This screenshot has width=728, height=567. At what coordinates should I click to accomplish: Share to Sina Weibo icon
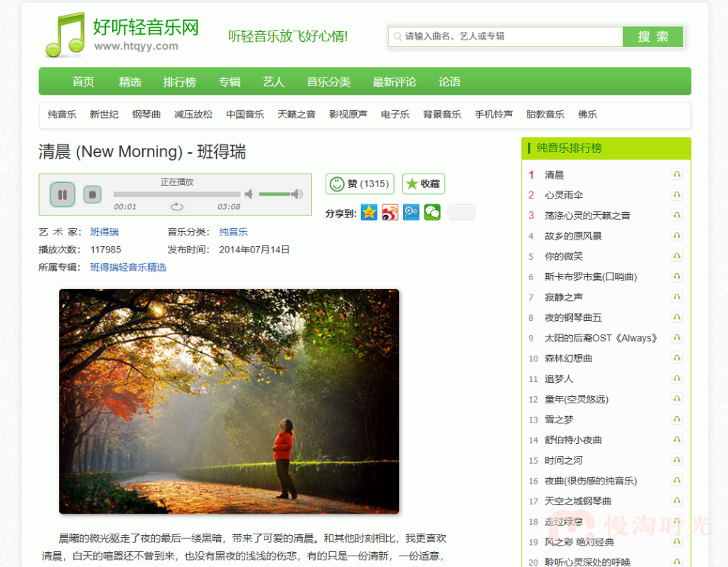coord(390,213)
